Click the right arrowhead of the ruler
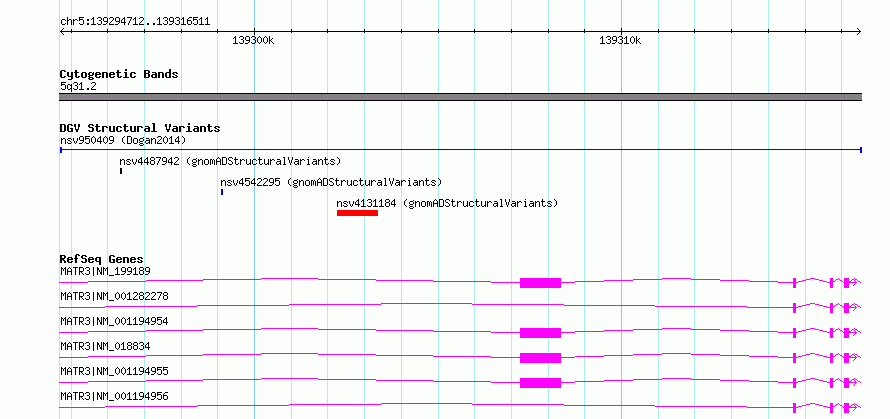Viewport: 890px width, 419px height. coord(858,31)
